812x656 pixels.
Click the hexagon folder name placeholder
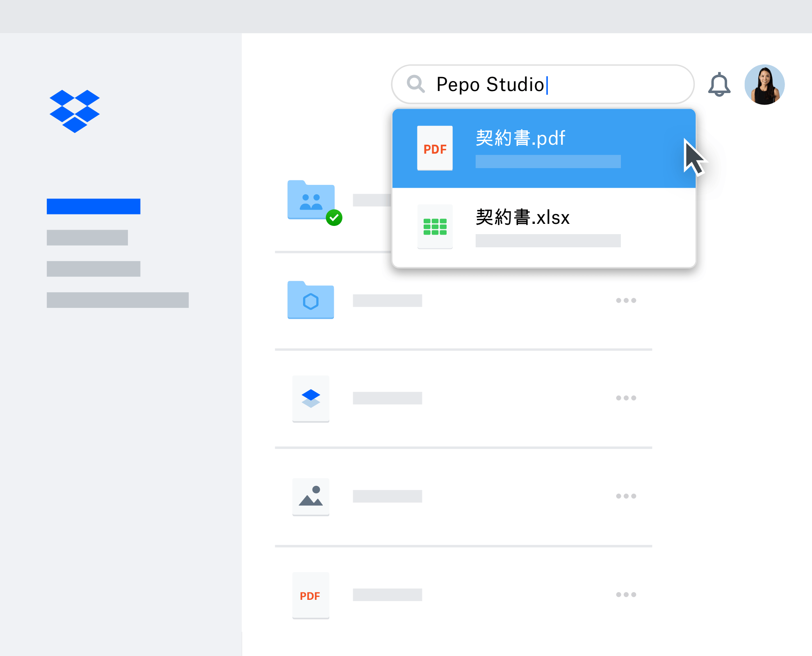tap(388, 301)
